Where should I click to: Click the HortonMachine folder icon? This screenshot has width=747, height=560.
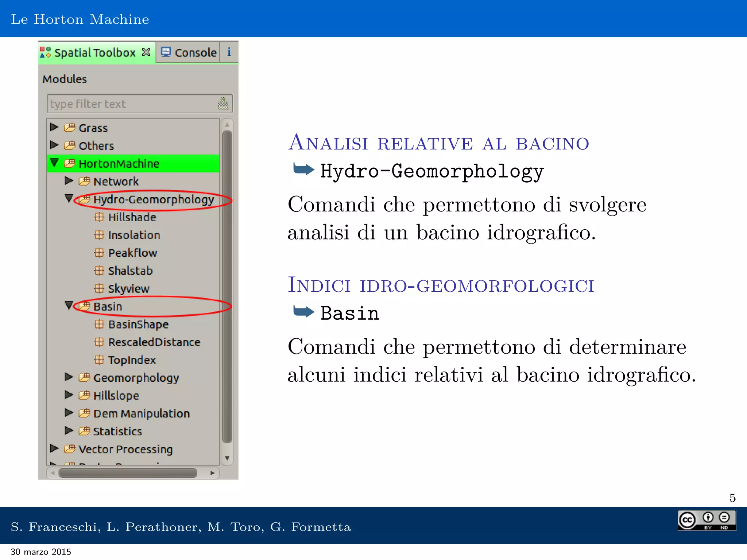click(x=70, y=163)
